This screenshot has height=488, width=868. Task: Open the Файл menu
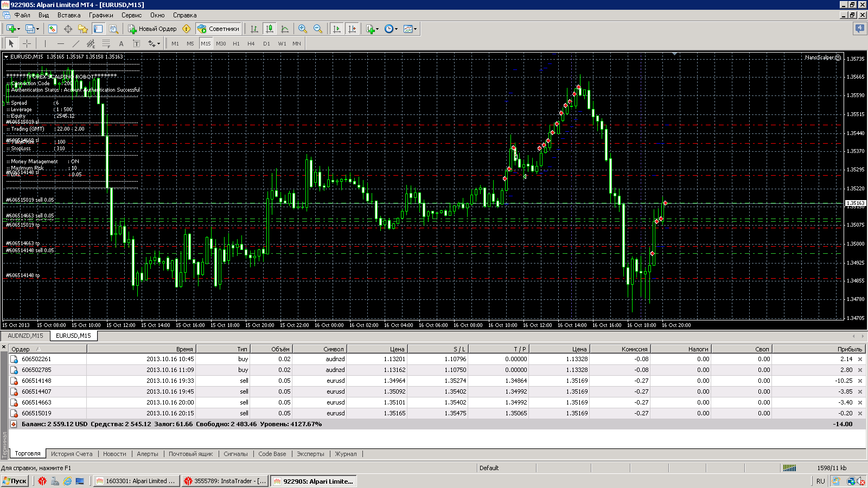tap(22, 15)
